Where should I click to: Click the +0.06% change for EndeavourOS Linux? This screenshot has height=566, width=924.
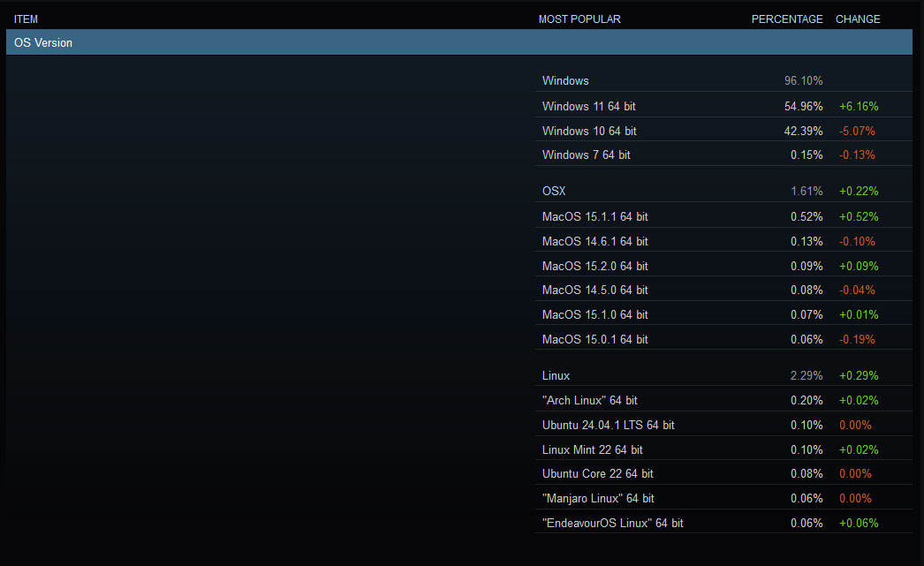(859, 523)
